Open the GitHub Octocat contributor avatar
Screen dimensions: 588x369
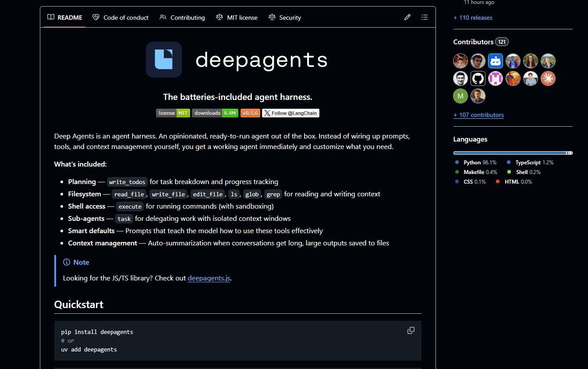point(478,78)
